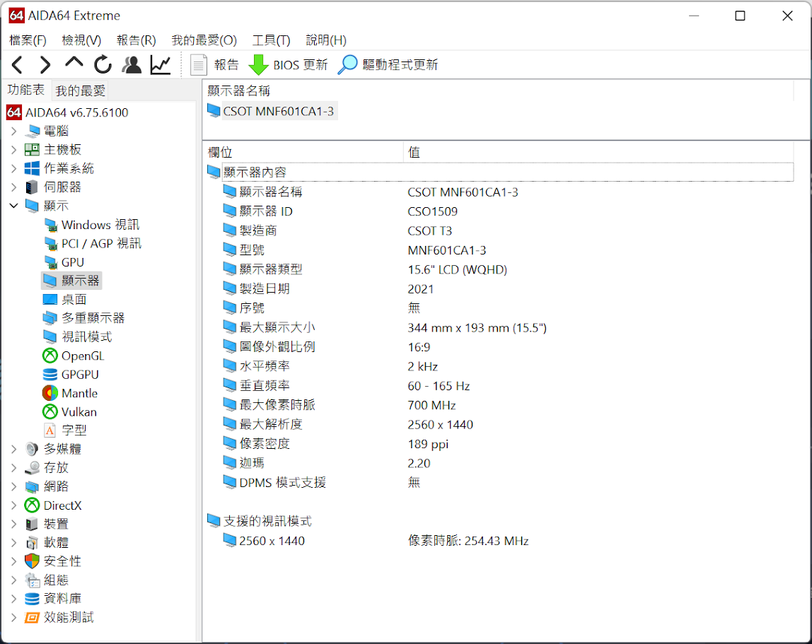
Task: Select the GPU tree icon
Action: pyautogui.click(x=50, y=262)
